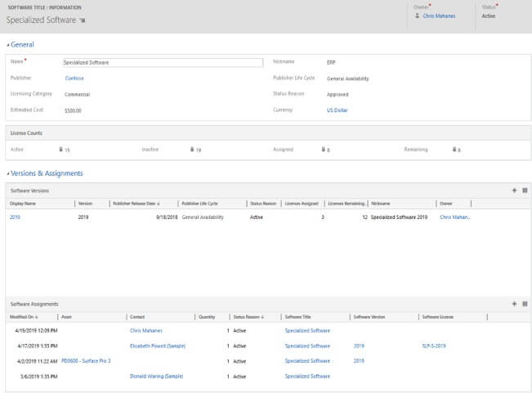The height and width of the screenshot is (393, 532).
Task: Click lock icon beside Inactive license count
Action: pos(192,150)
